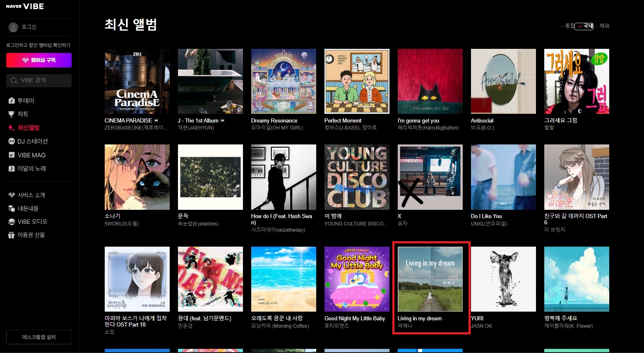Select the 해외 filter tab
Viewport: 644px width, 353px height.
pos(604,26)
